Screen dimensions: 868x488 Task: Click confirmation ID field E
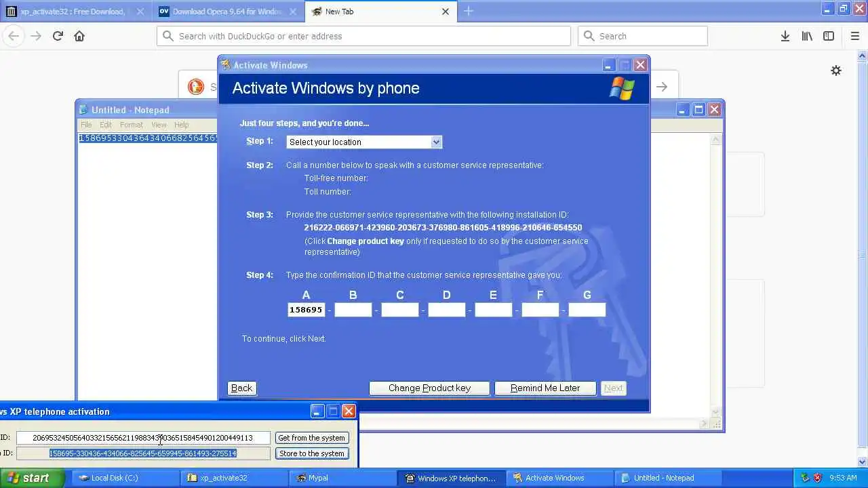click(494, 310)
